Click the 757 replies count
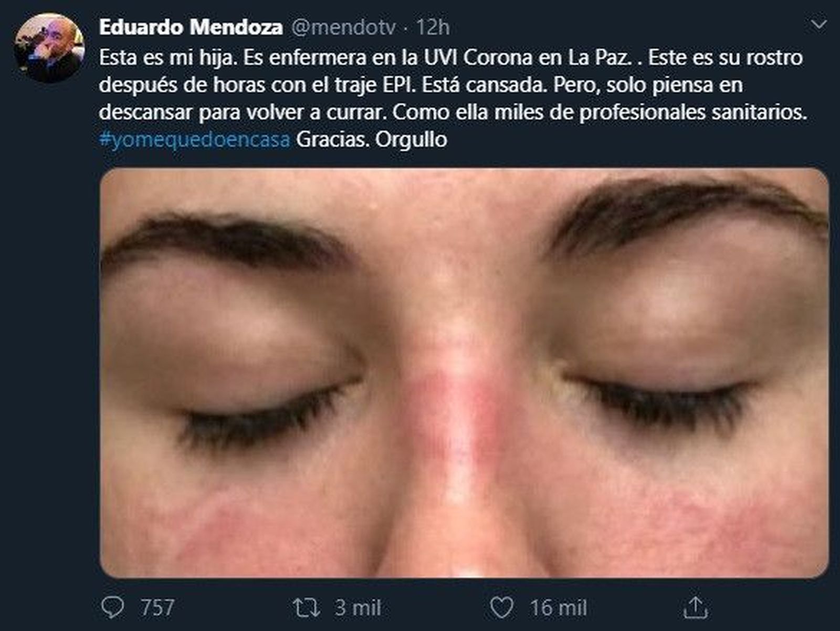 pos(157,608)
